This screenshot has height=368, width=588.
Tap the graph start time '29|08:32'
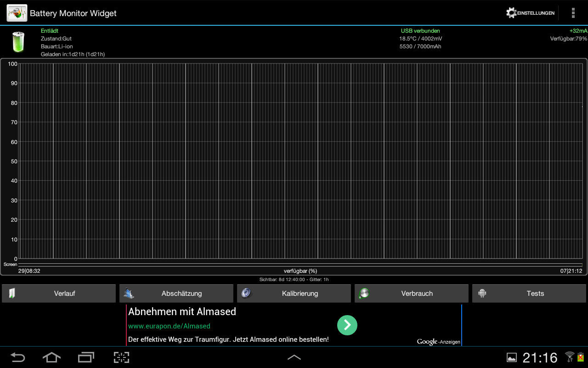tap(29, 271)
